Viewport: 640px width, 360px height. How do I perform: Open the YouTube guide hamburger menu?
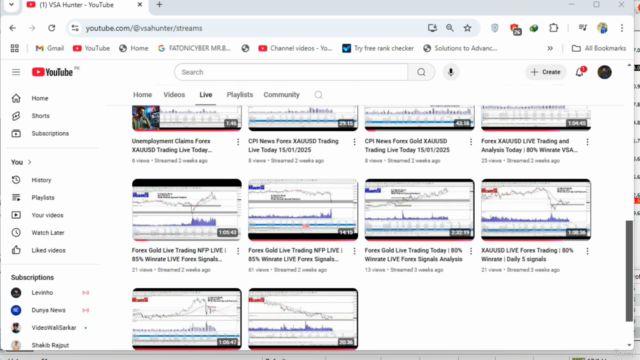pos(16,72)
